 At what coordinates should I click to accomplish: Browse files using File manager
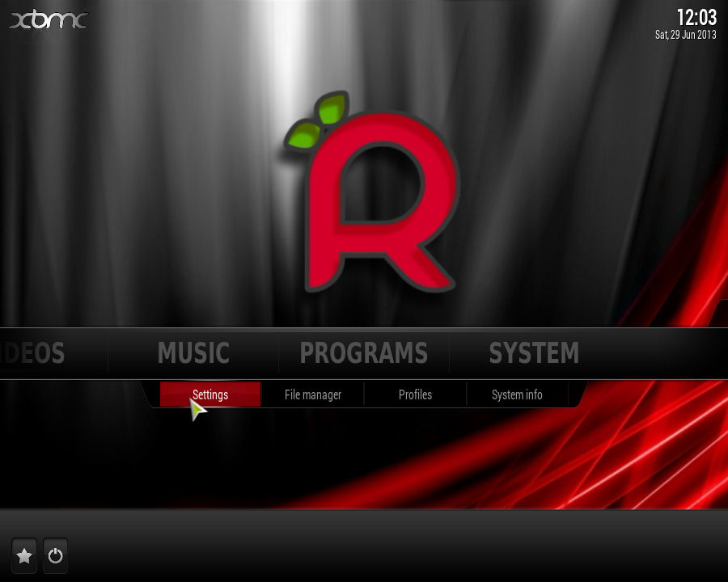(312, 394)
